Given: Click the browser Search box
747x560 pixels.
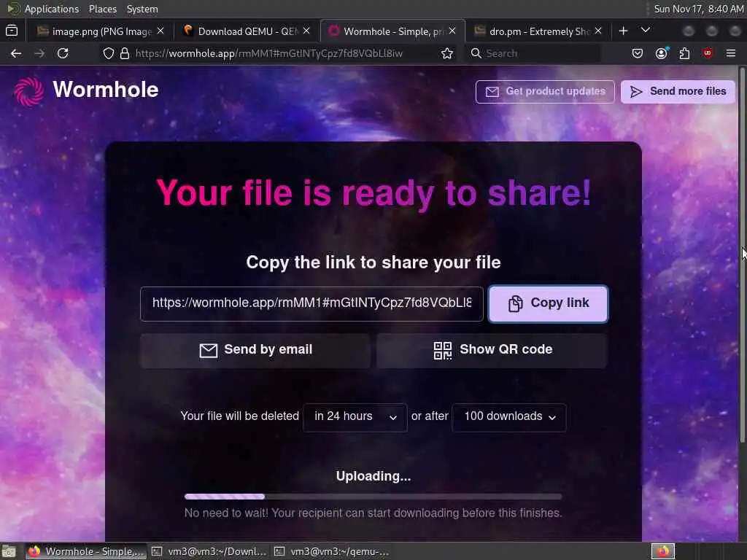Looking at the screenshot, I should click(533, 53).
